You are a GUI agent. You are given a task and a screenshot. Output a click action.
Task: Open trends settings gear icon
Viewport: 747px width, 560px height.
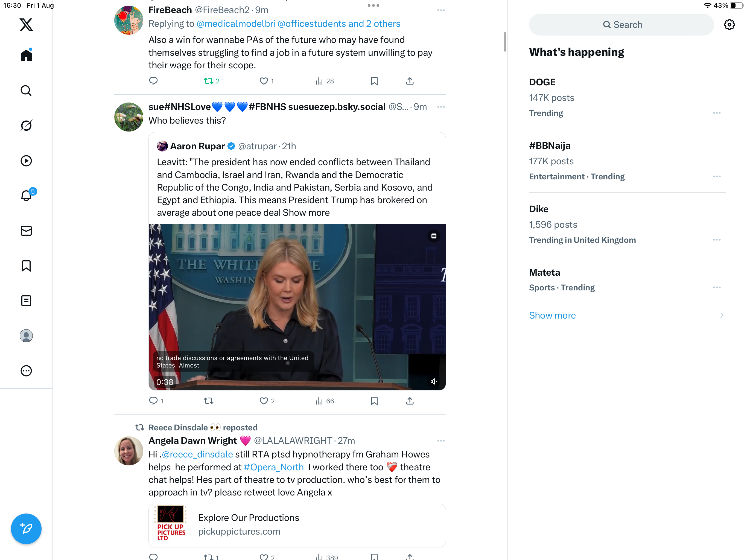(729, 25)
